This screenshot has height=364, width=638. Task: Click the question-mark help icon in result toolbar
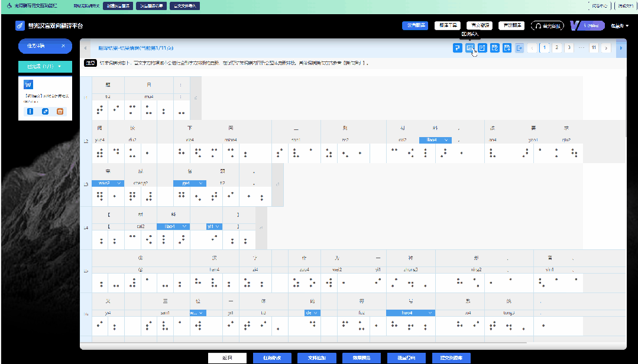click(x=457, y=48)
